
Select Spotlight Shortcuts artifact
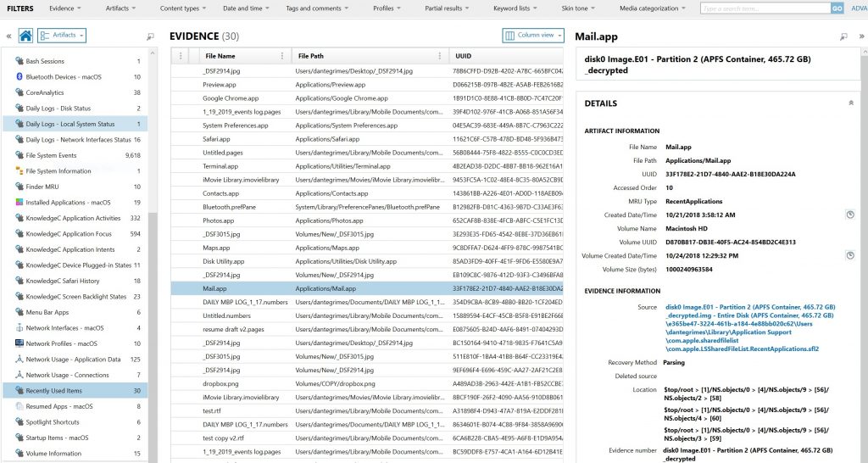75,422
